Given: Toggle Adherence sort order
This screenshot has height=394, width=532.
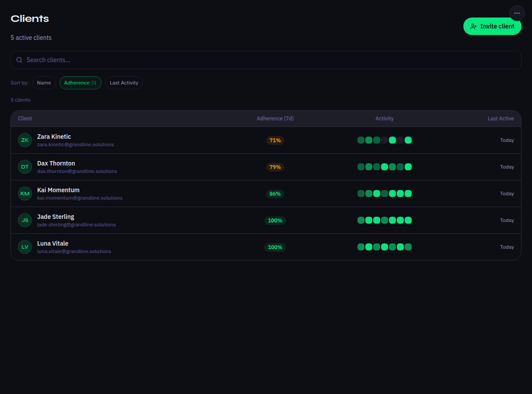Looking at the screenshot, I should 80,83.
